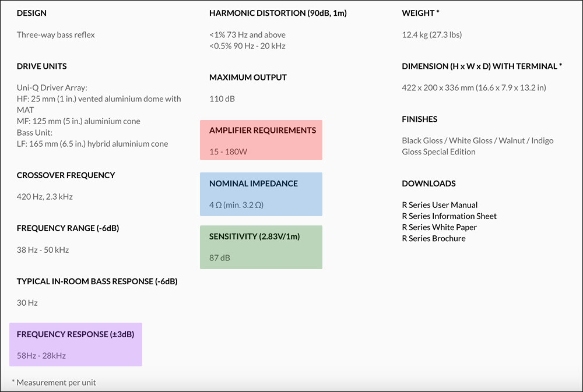Select the Drive Units heading
583x392 pixels.
tap(41, 66)
